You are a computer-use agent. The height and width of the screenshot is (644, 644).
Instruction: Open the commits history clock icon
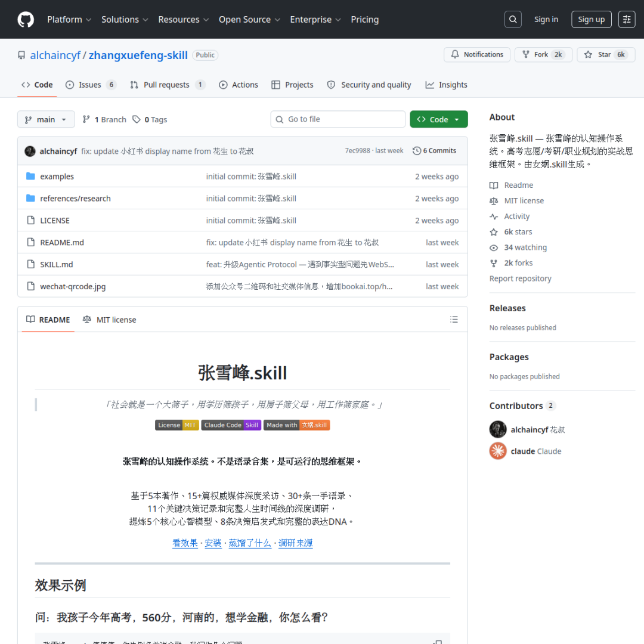417,151
